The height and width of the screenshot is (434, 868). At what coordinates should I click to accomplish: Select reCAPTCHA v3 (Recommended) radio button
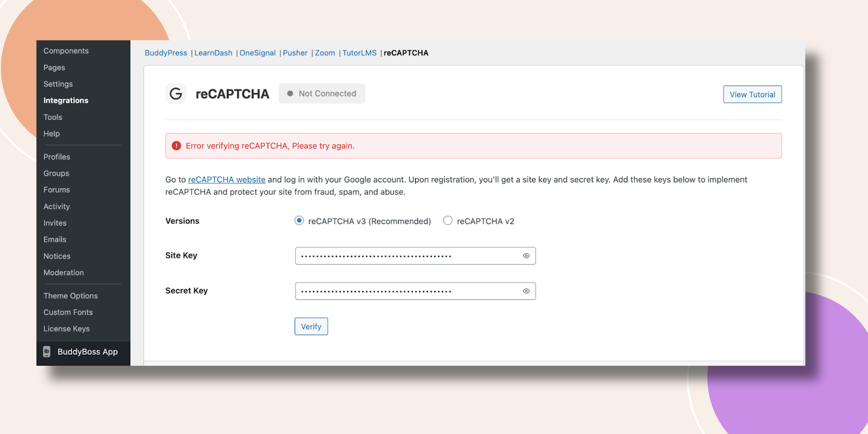(299, 221)
